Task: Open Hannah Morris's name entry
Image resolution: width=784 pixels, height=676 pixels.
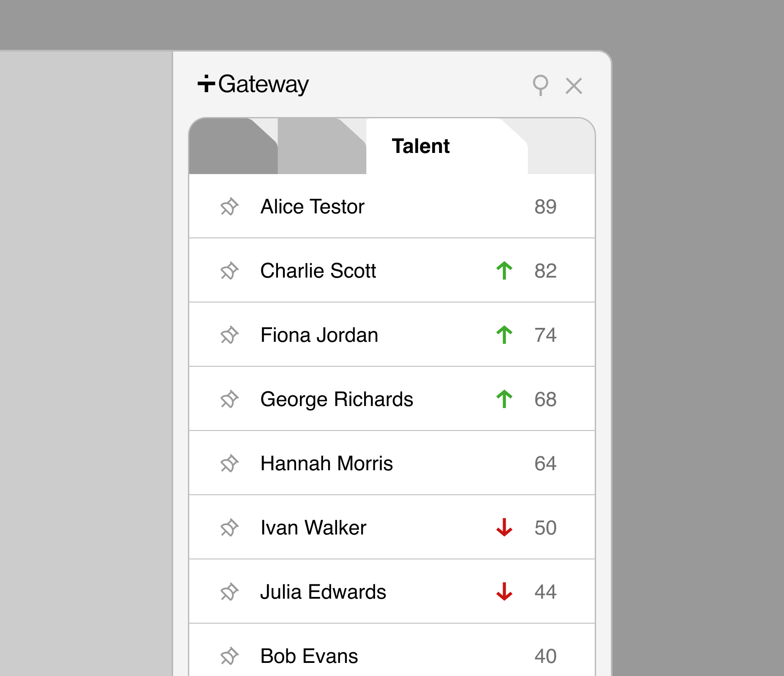Action: click(327, 463)
